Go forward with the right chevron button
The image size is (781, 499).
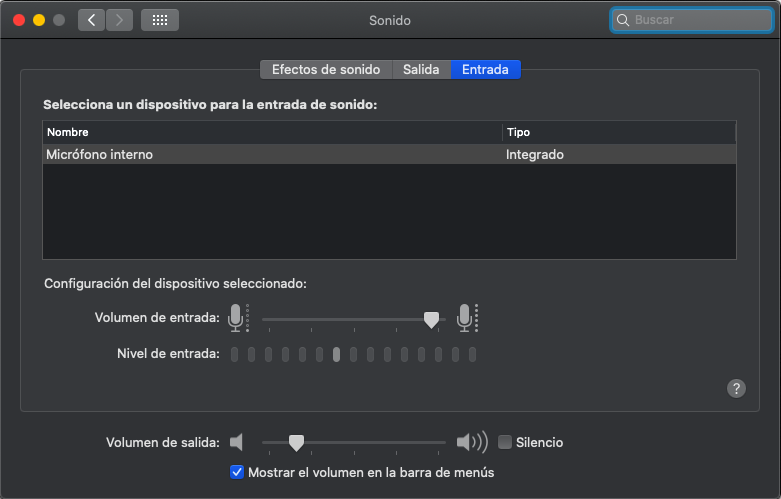(x=120, y=20)
